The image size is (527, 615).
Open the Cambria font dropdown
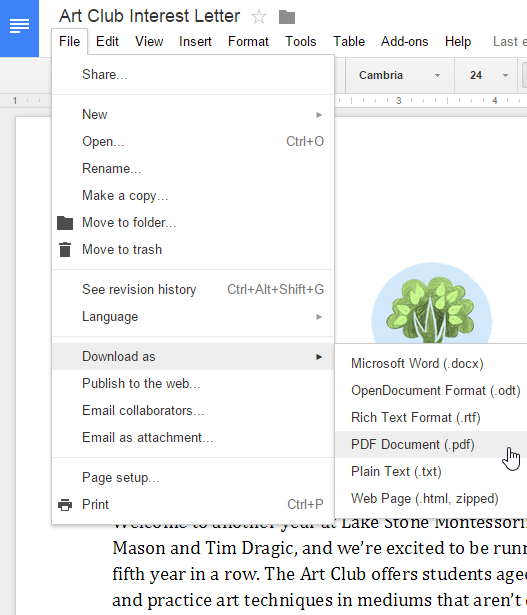tap(400, 75)
